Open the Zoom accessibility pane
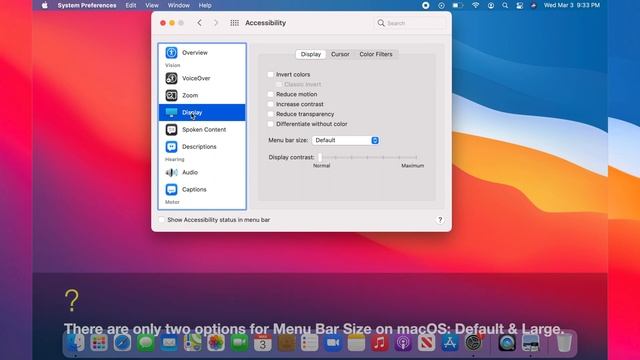The height and width of the screenshot is (360, 640). click(202, 95)
